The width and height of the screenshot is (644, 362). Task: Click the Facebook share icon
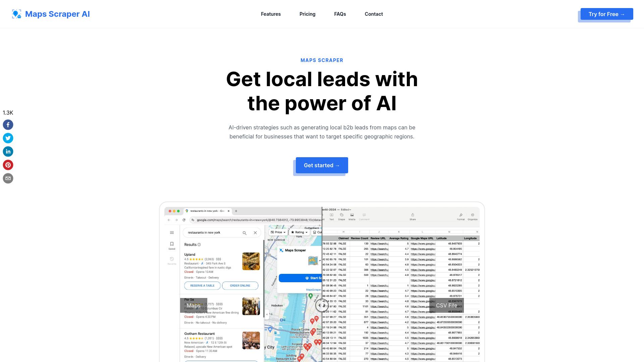click(8, 125)
